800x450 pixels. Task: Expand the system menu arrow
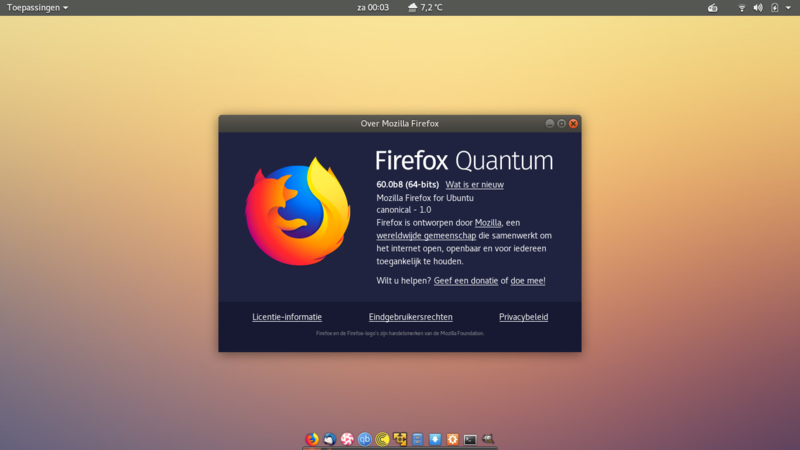coord(789,8)
